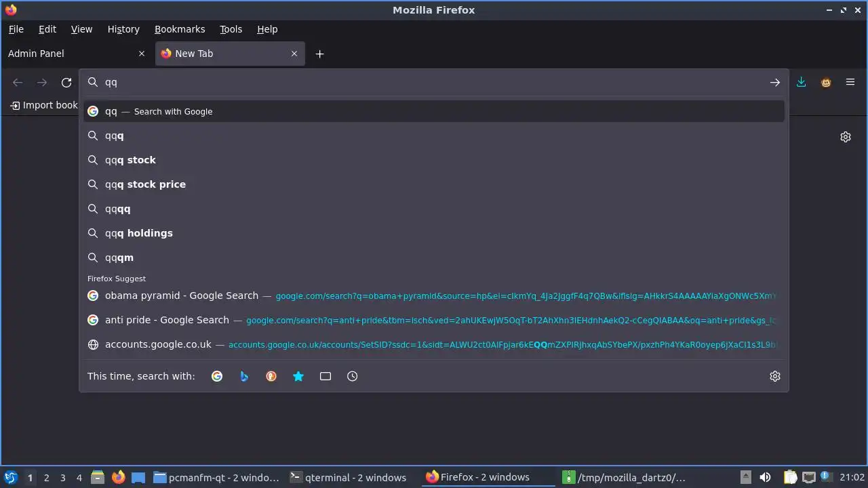Open the View menu

[x=81, y=29]
